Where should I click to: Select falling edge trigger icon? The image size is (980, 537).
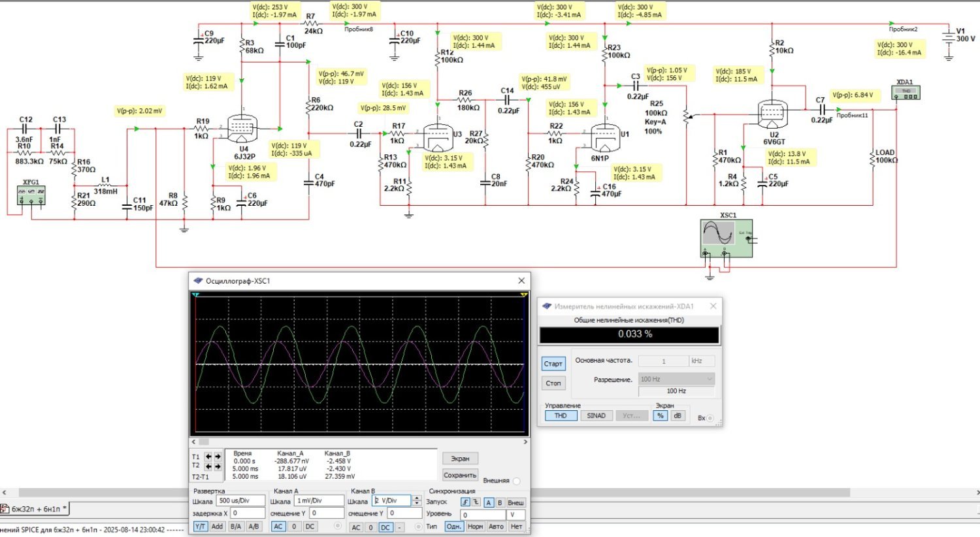476,502
